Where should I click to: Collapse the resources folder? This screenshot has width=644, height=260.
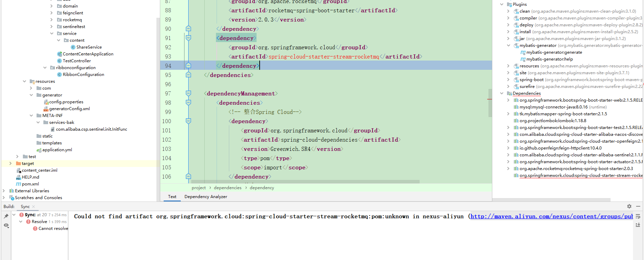24,81
